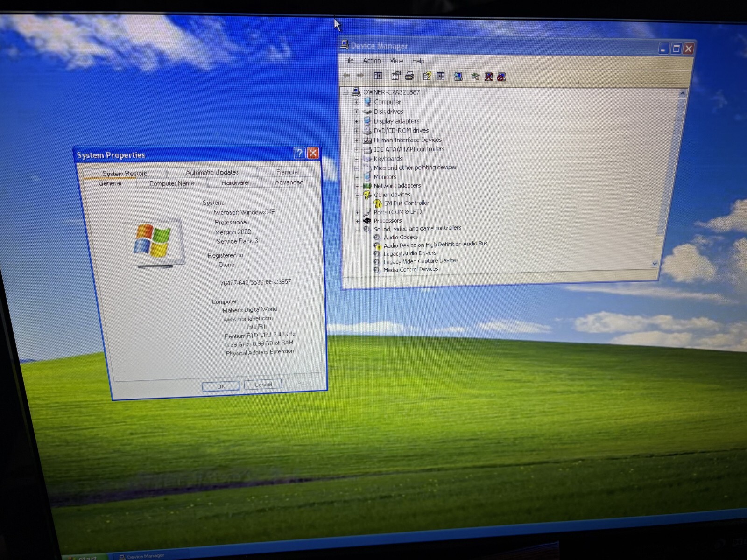The image size is (747, 560).
Task: Click the Update Driver toolbar icon
Action: coord(475,77)
